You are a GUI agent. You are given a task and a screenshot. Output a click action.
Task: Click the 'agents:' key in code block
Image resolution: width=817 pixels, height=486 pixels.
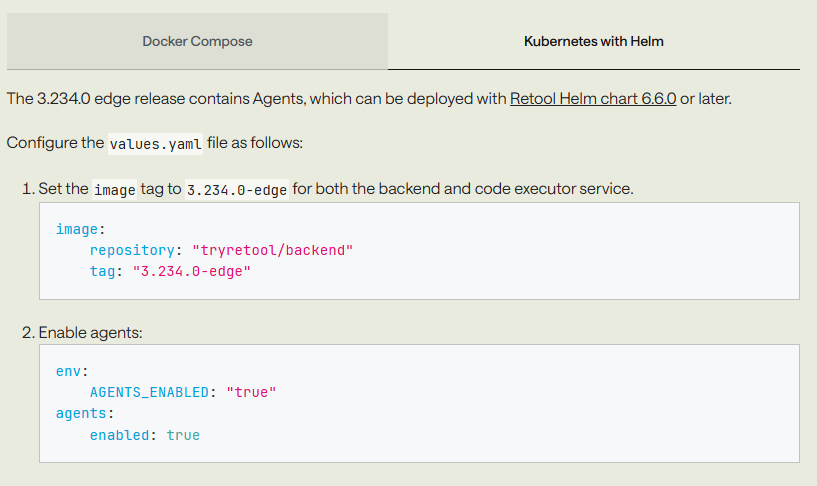[85, 414]
